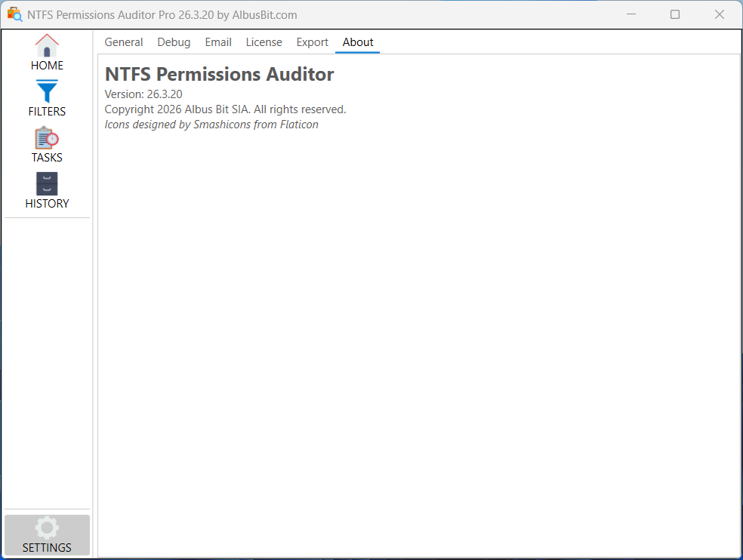This screenshot has height=560, width=743.
Task: Open Filters via the funnel icon
Action: pyautogui.click(x=47, y=91)
